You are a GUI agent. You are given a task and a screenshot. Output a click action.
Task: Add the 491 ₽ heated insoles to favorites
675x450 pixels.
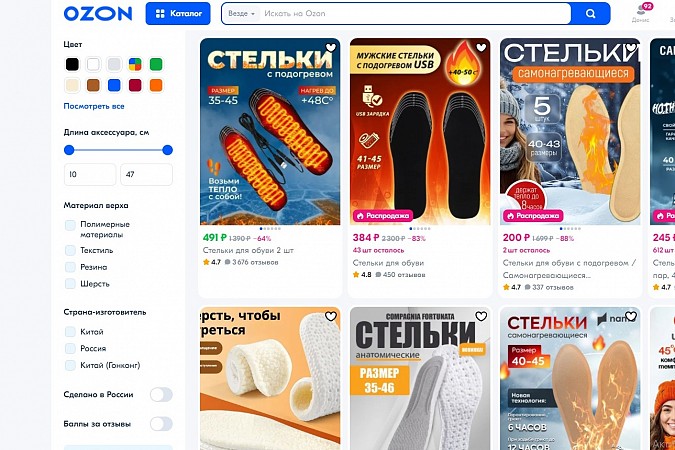[330, 48]
